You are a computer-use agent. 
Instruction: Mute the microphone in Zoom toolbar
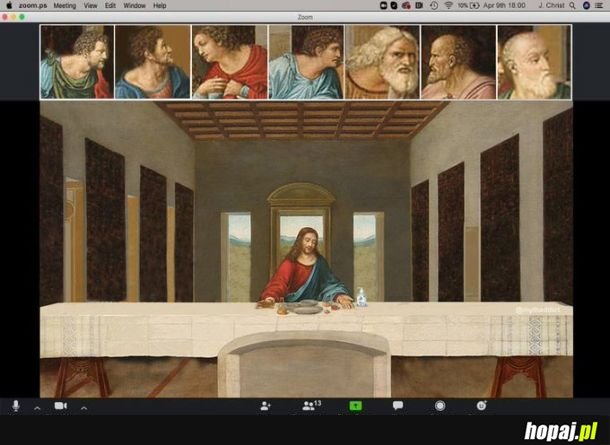16,406
